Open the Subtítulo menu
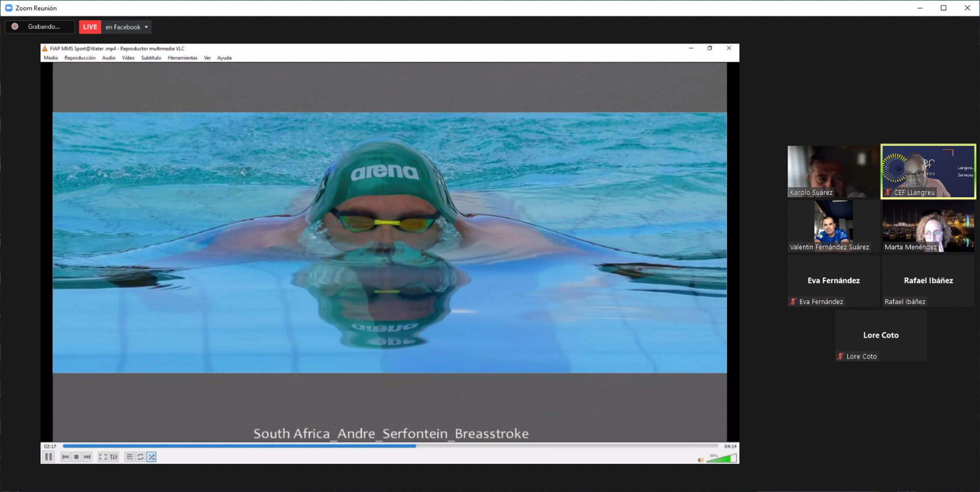This screenshot has height=492, width=980. tap(151, 58)
